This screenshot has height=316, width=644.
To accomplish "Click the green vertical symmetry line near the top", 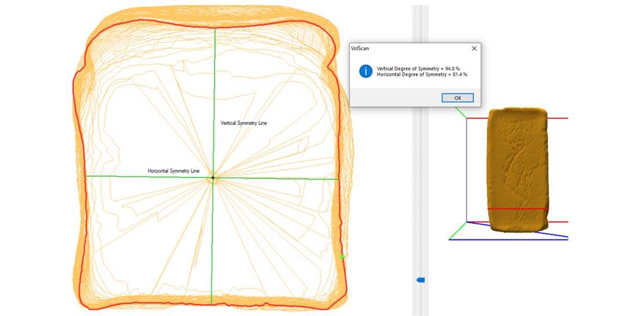I will click(x=215, y=58).
